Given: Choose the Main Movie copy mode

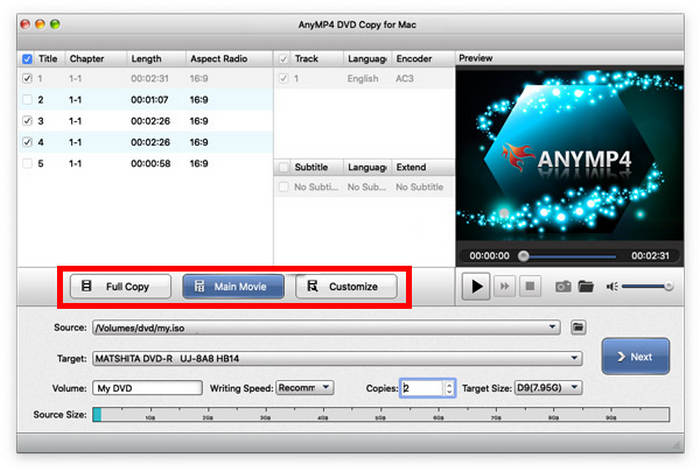Looking at the screenshot, I should coord(233,286).
